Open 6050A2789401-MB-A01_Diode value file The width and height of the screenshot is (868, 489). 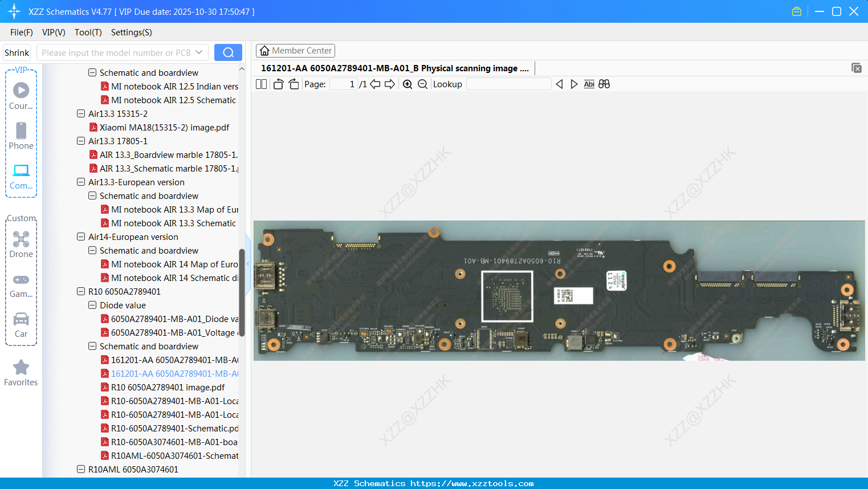pyautogui.click(x=174, y=319)
